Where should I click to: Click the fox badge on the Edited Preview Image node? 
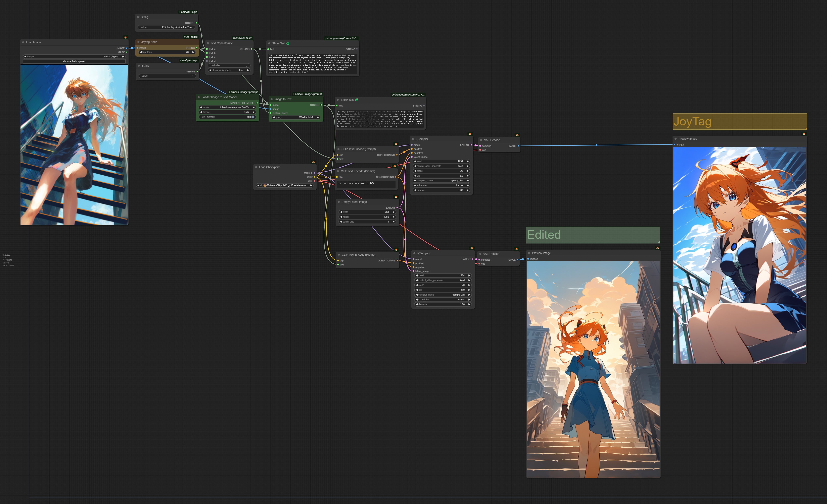tap(657, 248)
